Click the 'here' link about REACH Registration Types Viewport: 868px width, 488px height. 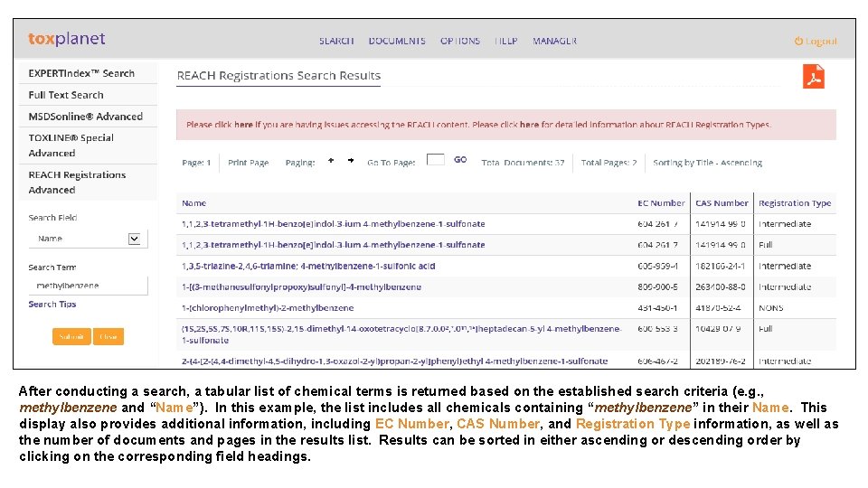pos(529,125)
